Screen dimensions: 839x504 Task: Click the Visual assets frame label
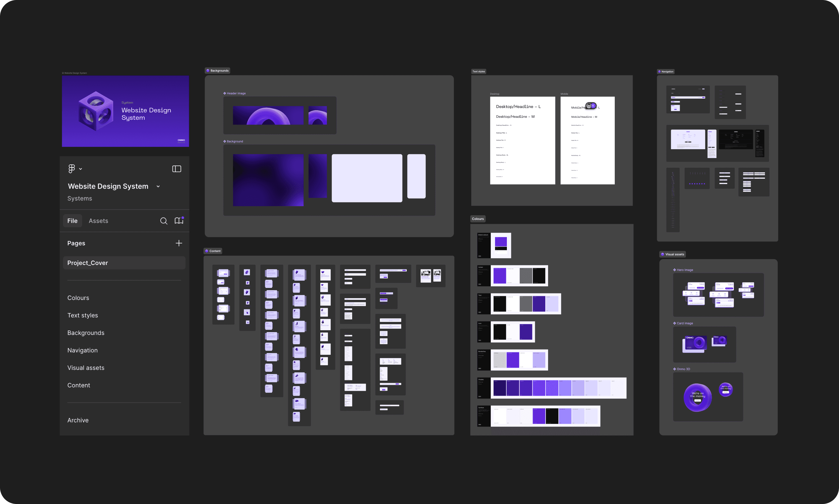click(673, 254)
